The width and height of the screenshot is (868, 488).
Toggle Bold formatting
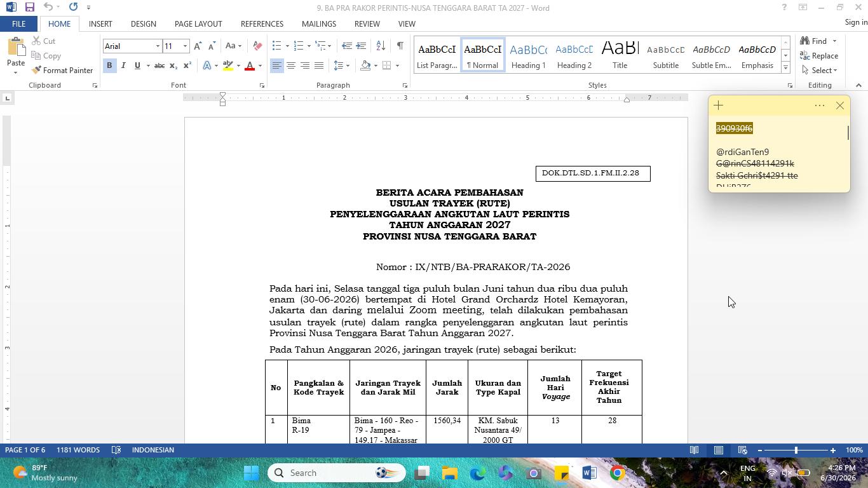tap(109, 65)
